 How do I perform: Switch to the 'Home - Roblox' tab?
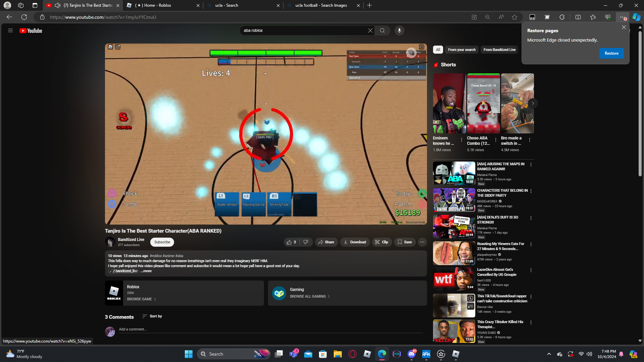(163, 5)
